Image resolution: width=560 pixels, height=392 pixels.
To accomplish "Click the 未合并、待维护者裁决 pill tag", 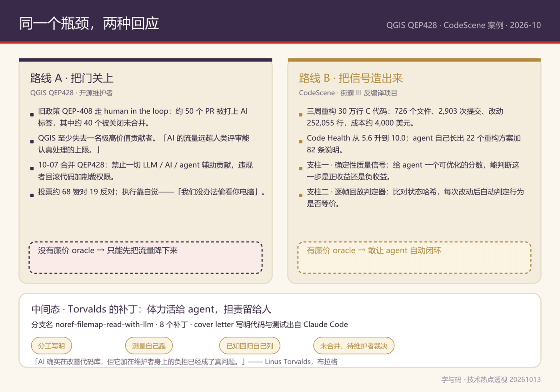I will [x=354, y=346].
